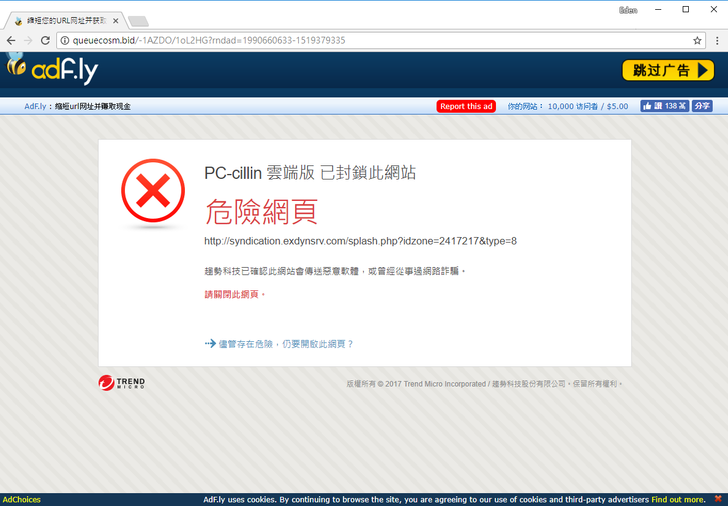Image resolution: width=728 pixels, height=506 pixels.
Task: Click the blocked syndication.exdynsrv.com URL text
Action: point(360,241)
